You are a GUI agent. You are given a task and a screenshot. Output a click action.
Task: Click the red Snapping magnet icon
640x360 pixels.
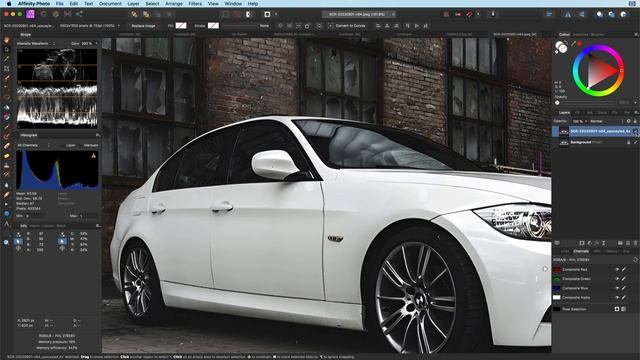(469, 14)
